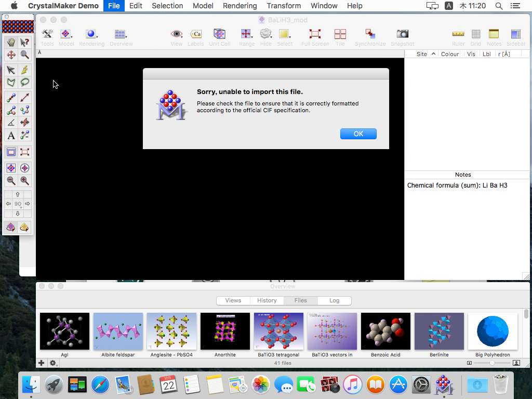Take a Snapshot with the camera icon
Viewport: 532px width, 399px height.
(x=403, y=37)
